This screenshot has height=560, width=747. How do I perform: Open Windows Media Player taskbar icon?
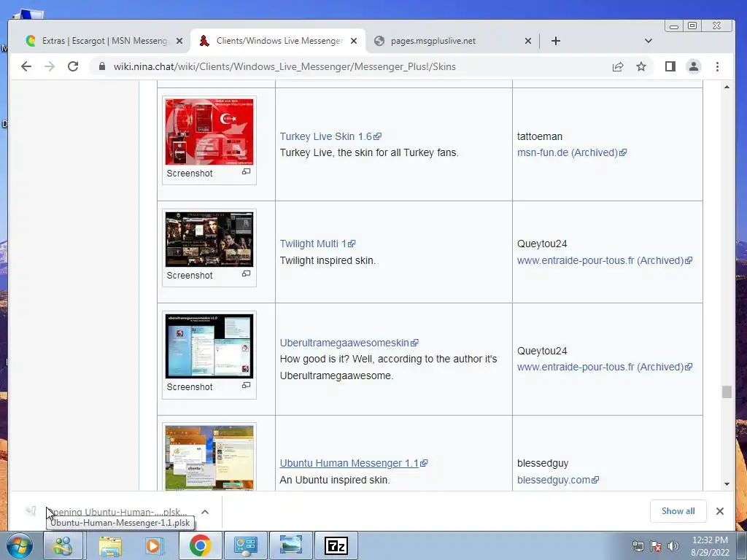point(154,545)
